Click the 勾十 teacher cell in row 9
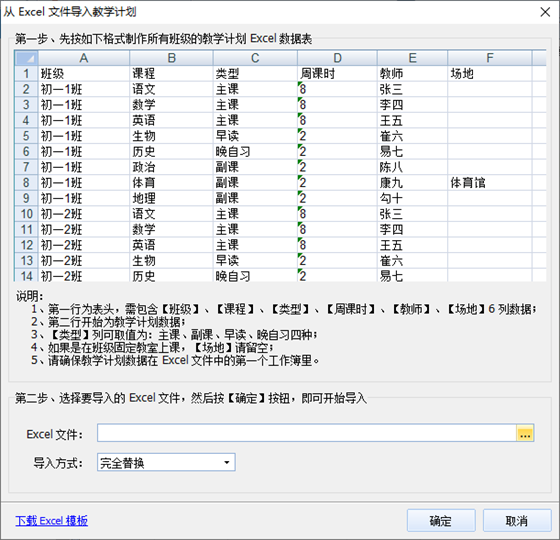This screenshot has height=540, width=560. pos(412,198)
